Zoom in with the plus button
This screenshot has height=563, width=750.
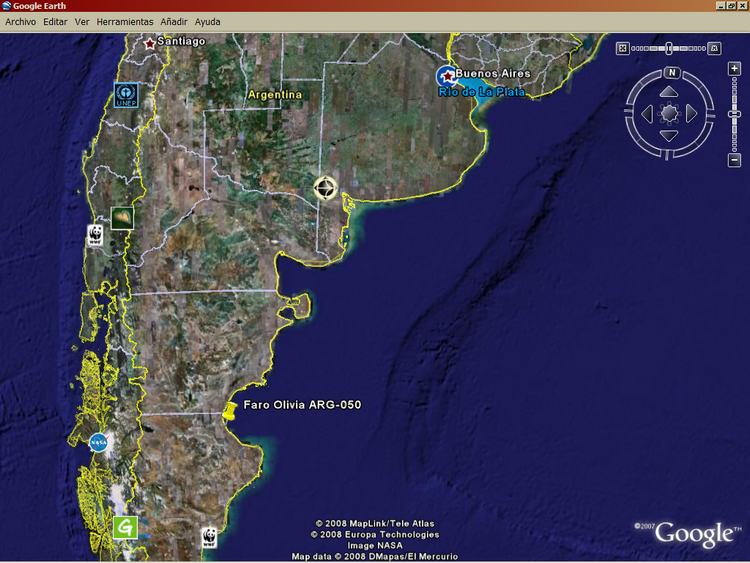click(735, 69)
